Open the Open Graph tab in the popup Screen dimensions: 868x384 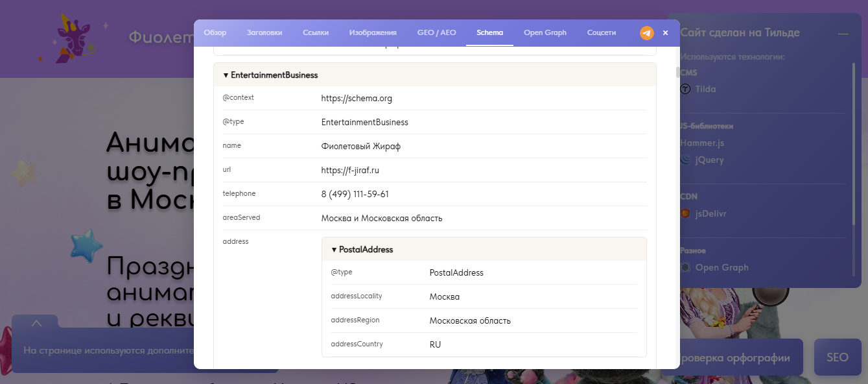tap(545, 32)
